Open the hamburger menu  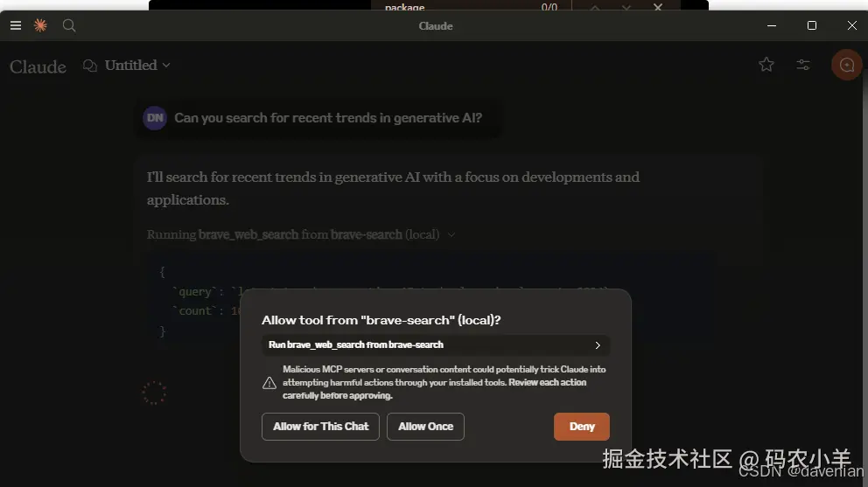tap(16, 25)
